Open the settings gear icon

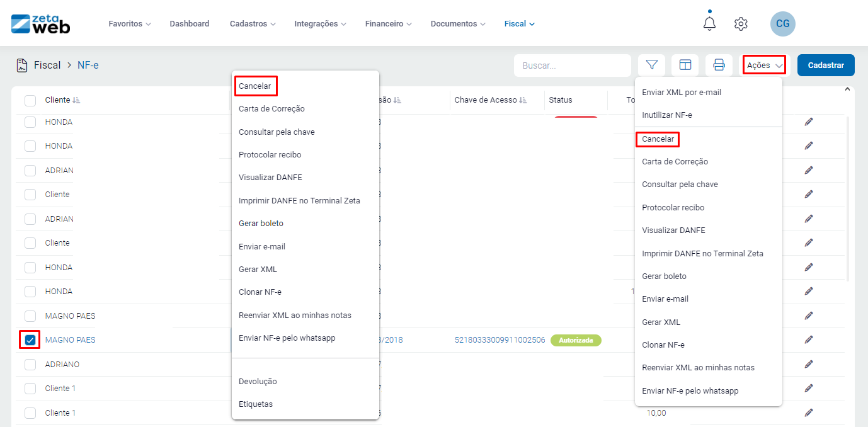click(741, 24)
